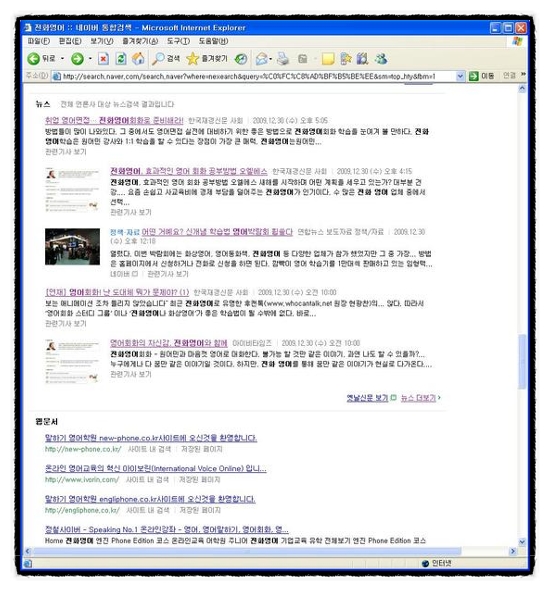Open the Favorites (즐겨찾기) star panel
The image size is (550, 591).
207,58
